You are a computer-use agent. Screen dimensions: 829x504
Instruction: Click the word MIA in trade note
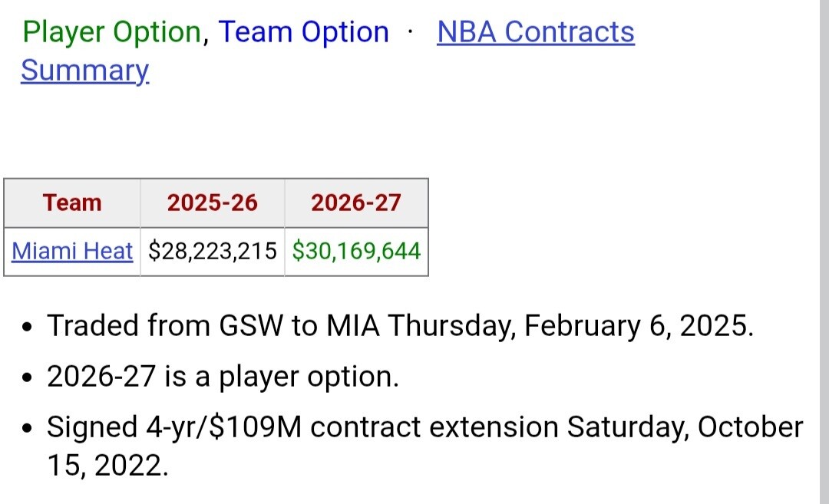coord(352,325)
